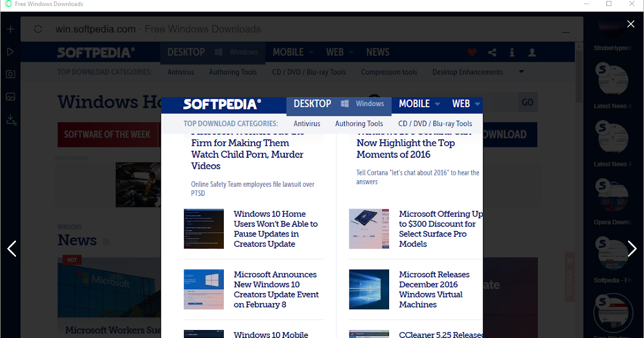Screen dimensions: 644x338
Task: Expand more download categories arrow
Action: [521, 71]
